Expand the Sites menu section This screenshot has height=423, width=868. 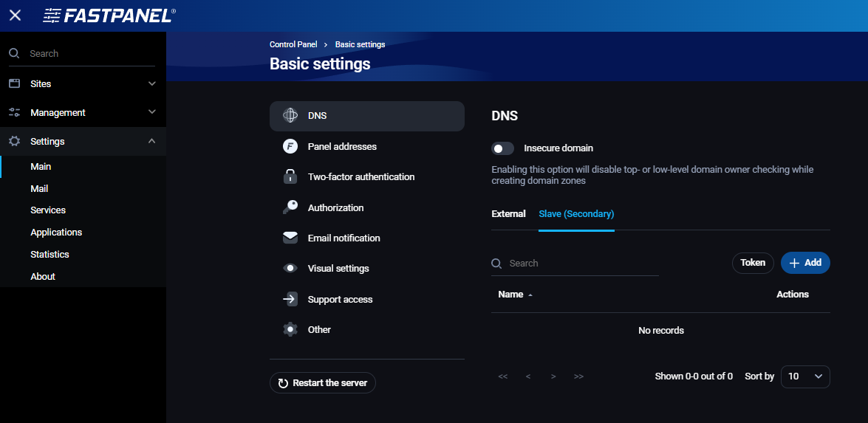pos(83,84)
